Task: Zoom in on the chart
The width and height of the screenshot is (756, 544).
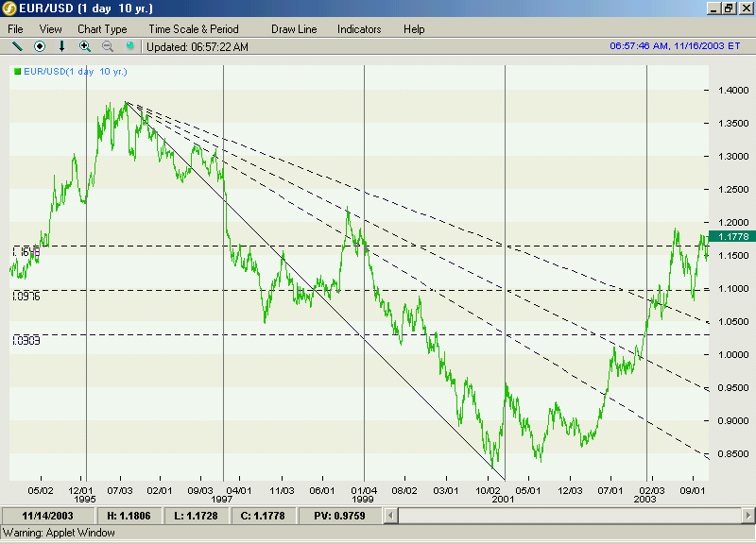Action: (85, 46)
